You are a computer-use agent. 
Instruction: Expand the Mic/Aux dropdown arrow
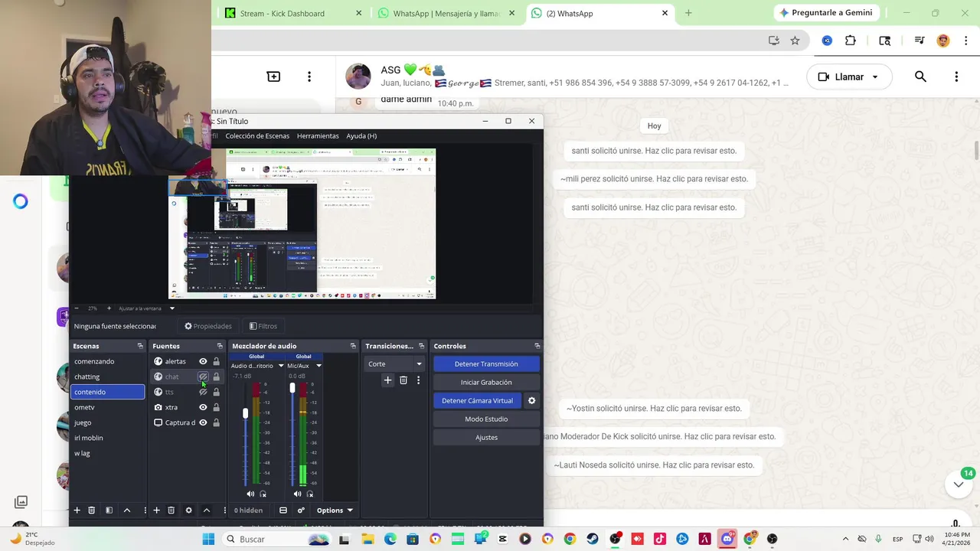click(318, 366)
